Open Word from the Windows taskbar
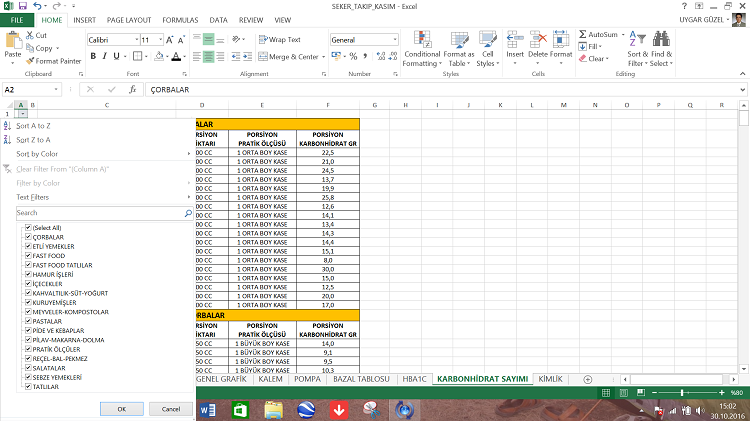 click(208, 409)
